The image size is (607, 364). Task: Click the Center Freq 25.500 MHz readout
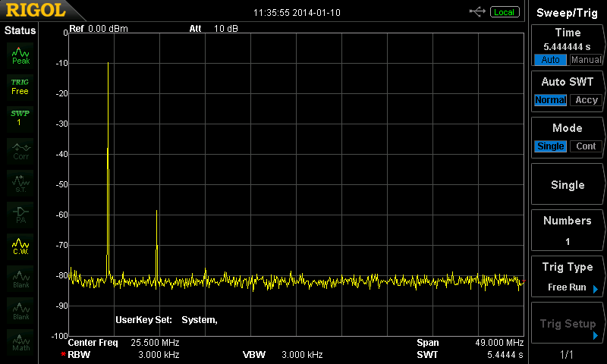[x=124, y=343]
